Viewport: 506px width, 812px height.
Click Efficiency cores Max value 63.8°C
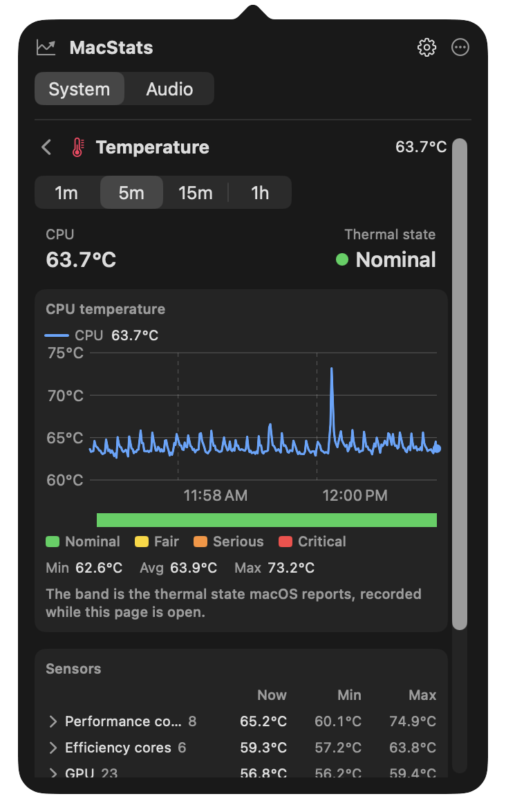413,748
